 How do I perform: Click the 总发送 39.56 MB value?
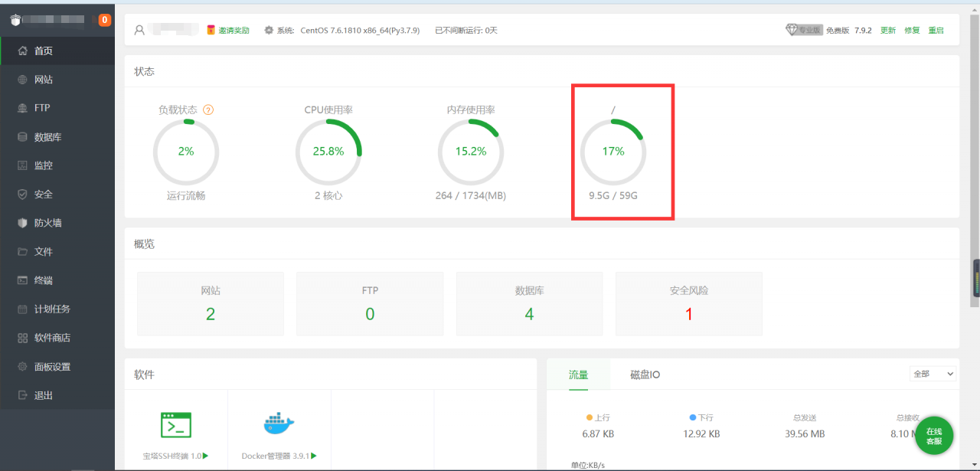[x=805, y=433]
